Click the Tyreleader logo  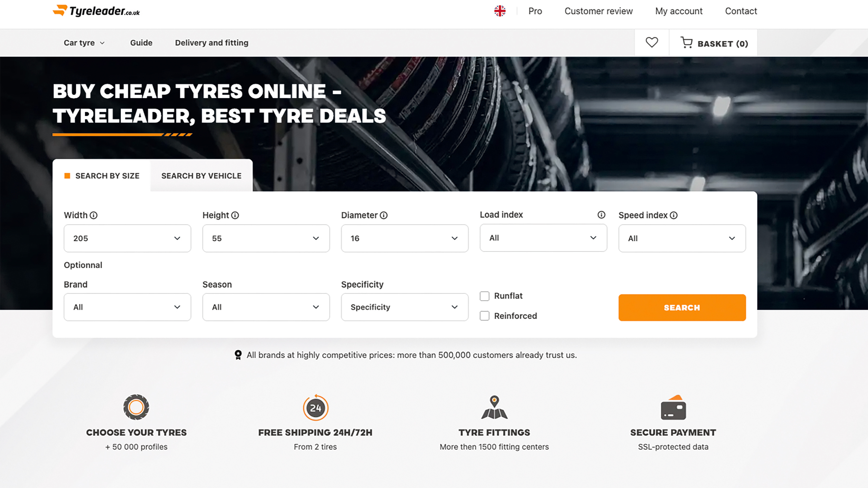click(x=96, y=11)
